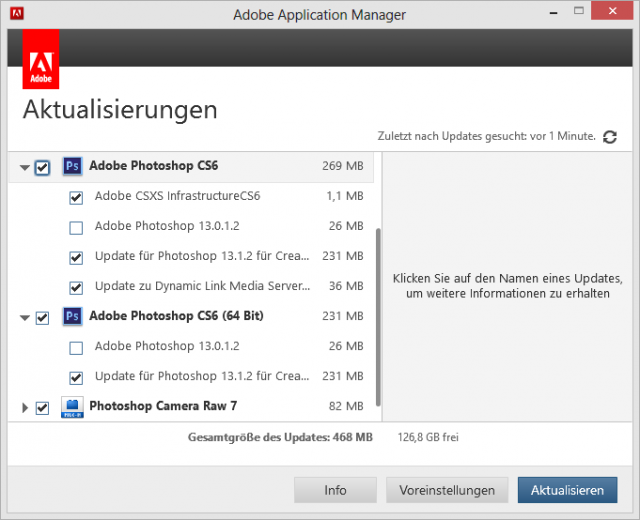Click Adobe Photoshop 13.0.1.2 text under 64 Bit

pos(167,346)
